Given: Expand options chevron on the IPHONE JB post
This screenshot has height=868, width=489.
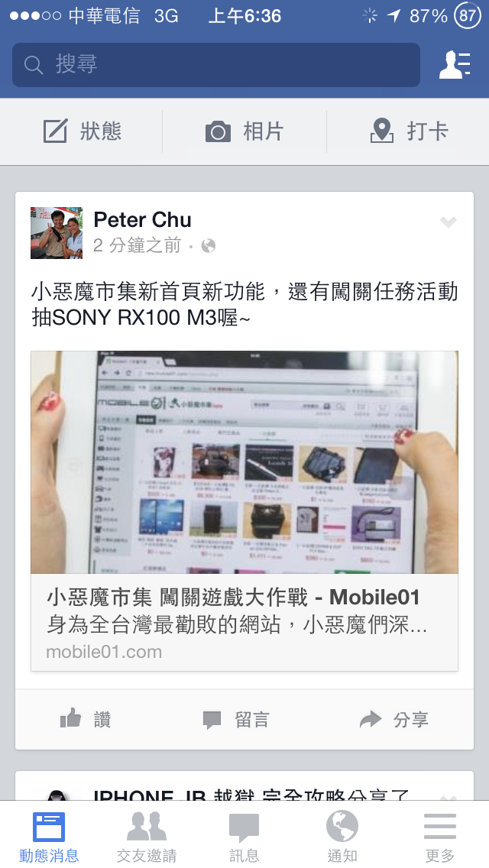Looking at the screenshot, I should pyautogui.click(x=448, y=797).
